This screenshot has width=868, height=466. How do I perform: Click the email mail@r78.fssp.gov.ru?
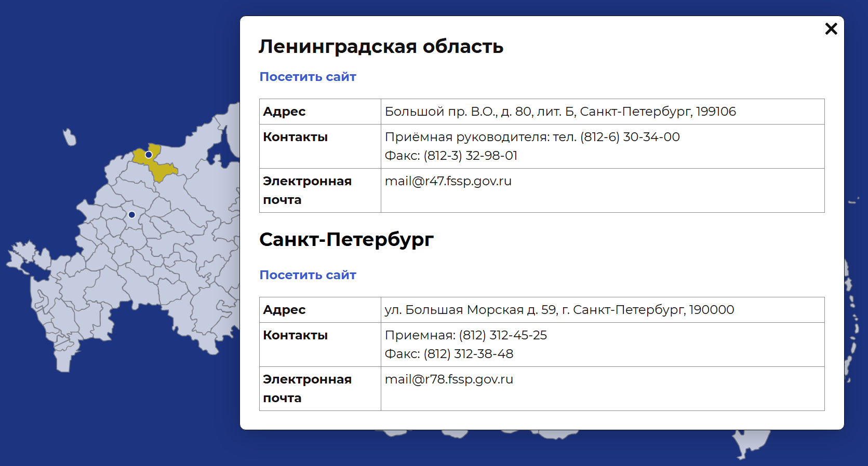448,379
